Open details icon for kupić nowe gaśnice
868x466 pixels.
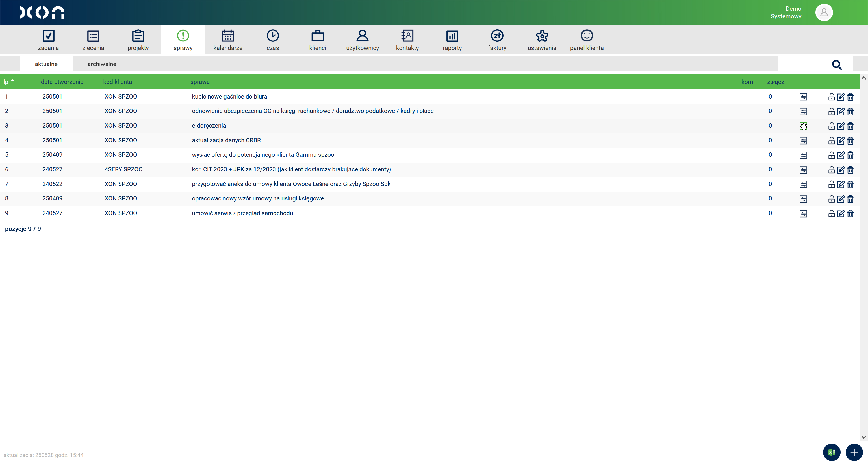pyautogui.click(x=803, y=97)
